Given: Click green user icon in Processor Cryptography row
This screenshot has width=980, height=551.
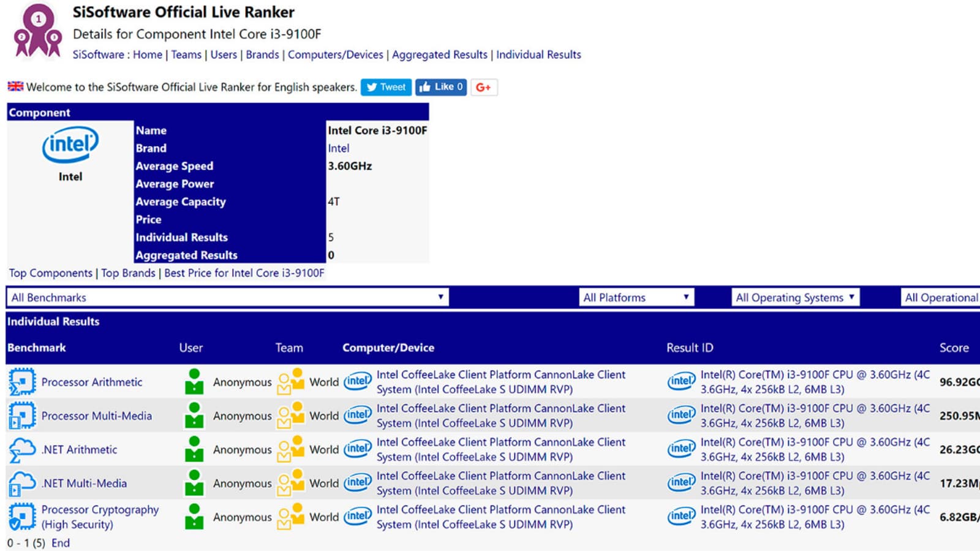Looking at the screenshot, I should [194, 516].
